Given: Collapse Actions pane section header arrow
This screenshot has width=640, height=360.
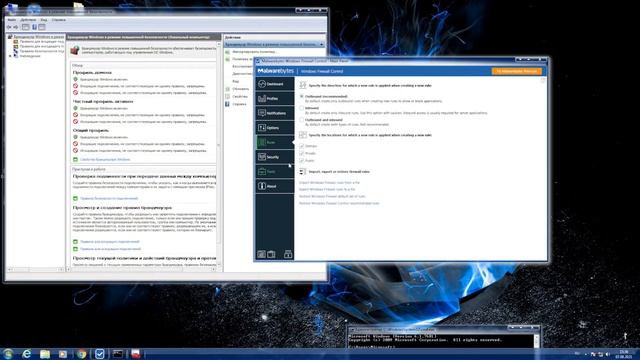Looking at the screenshot, I should point(322,44).
